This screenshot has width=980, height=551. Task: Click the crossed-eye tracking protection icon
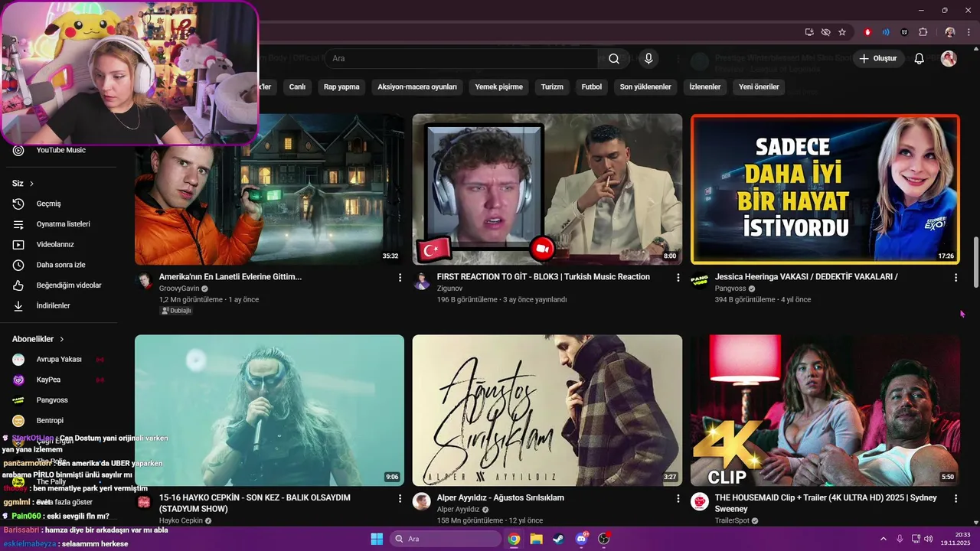pyautogui.click(x=825, y=32)
